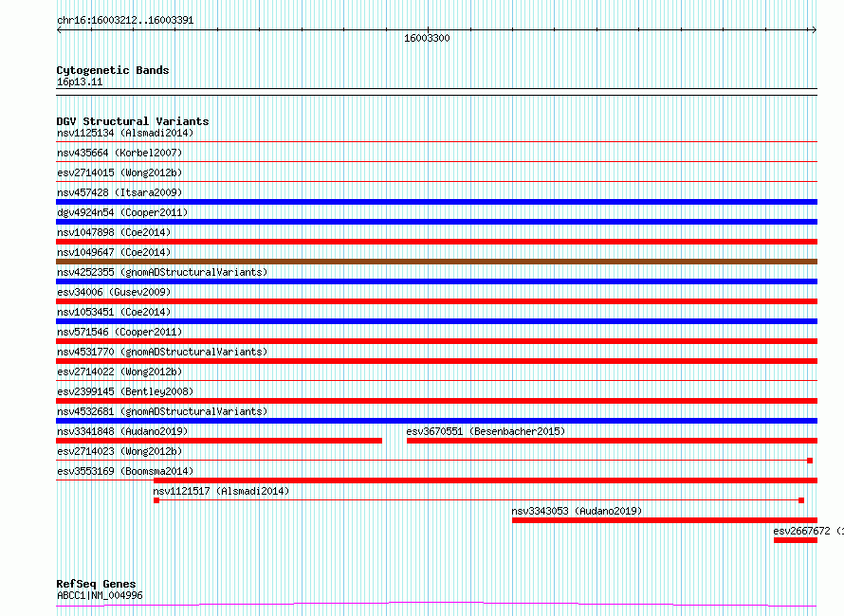Screen dimensions: 844x616
Task: Click the thin red line under esv2714015
Action: pyautogui.click(x=436, y=182)
